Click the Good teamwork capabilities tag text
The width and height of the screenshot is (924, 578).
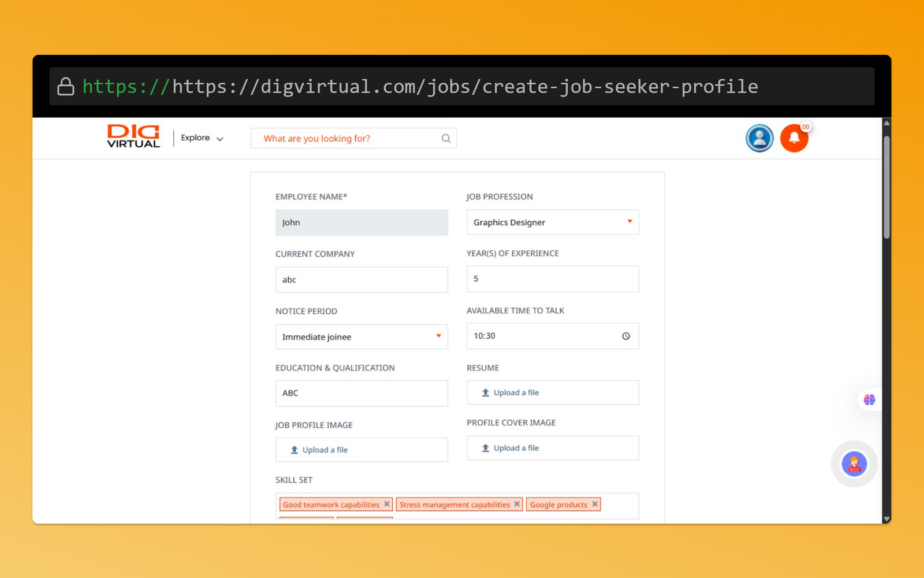[331, 505]
